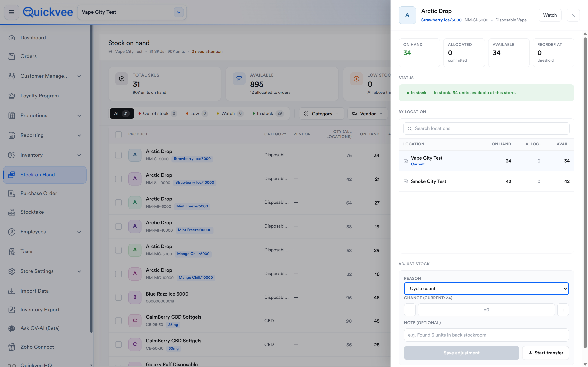Image resolution: width=588 pixels, height=367 pixels.
Task: Increase stock change with plus button
Action: coord(563,310)
